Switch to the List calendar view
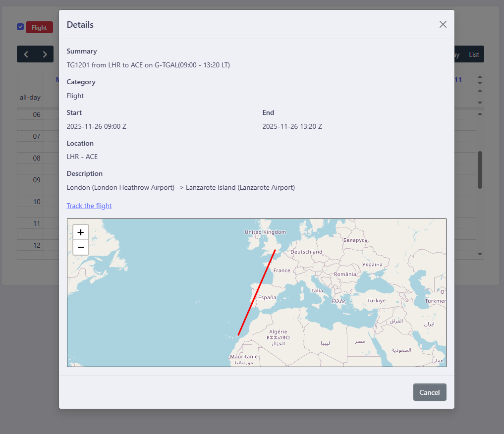This screenshot has width=504, height=434. (x=474, y=54)
